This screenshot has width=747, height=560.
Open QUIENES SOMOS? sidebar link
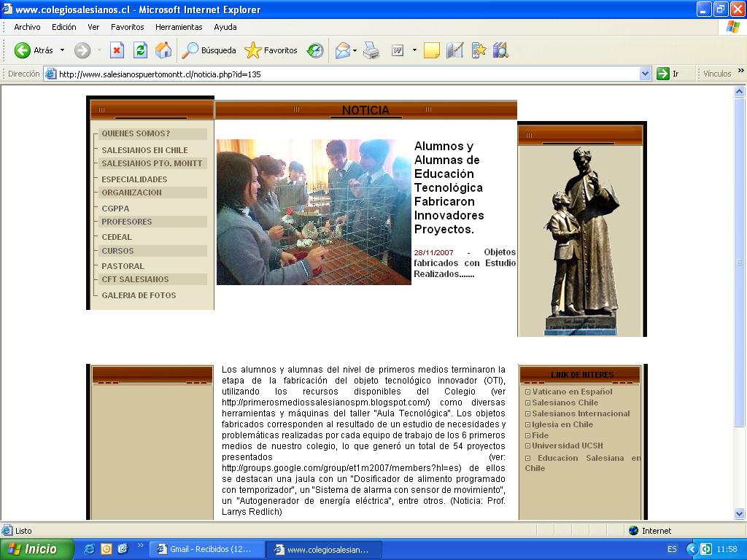[136, 134]
